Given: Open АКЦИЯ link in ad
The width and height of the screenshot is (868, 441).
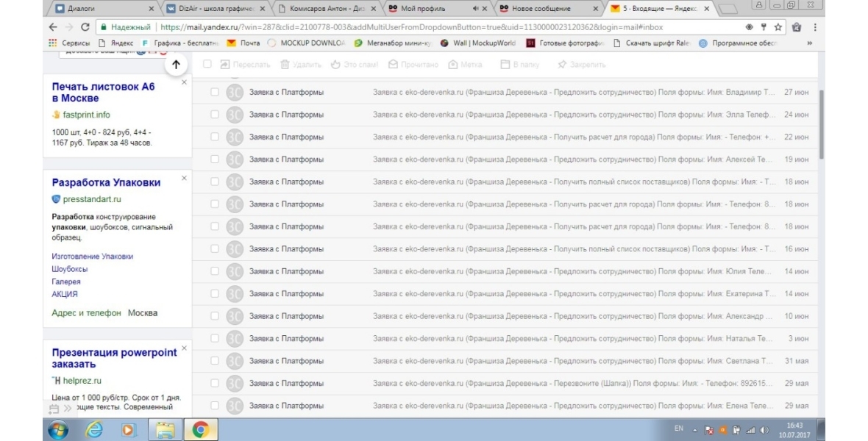Looking at the screenshot, I should [65, 295].
